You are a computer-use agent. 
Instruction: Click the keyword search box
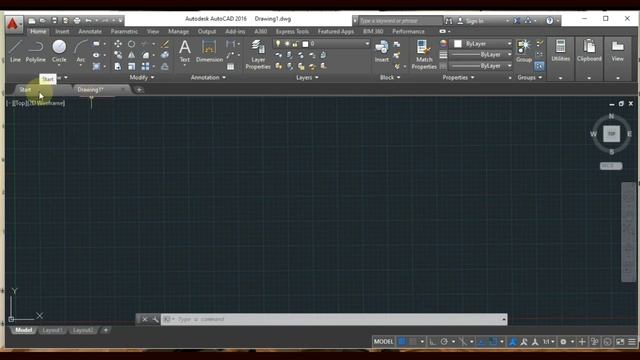coord(400,20)
